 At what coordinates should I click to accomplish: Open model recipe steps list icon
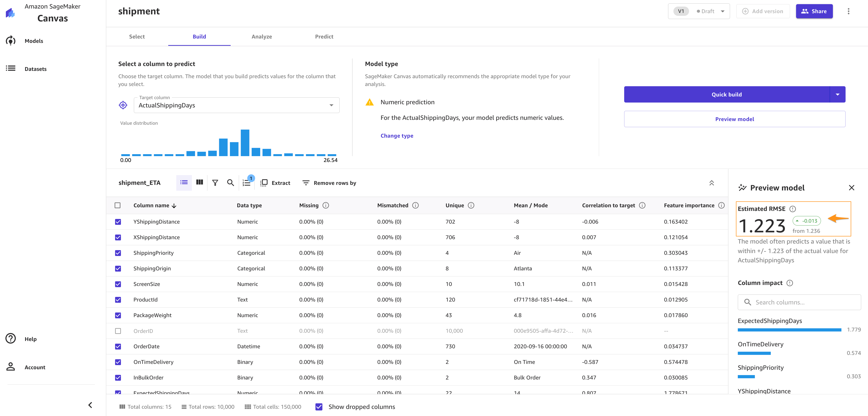pyautogui.click(x=247, y=183)
